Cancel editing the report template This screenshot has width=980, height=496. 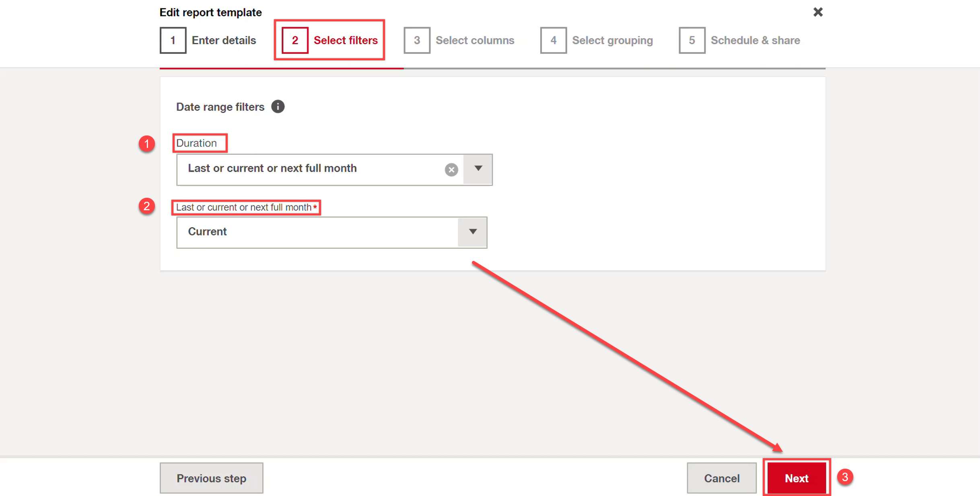(x=721, y=478)
